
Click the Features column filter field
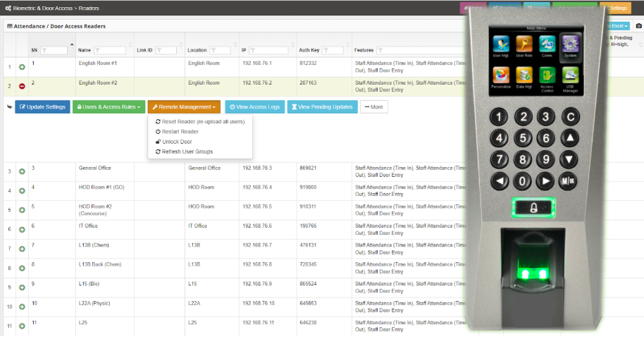(423, 50)
